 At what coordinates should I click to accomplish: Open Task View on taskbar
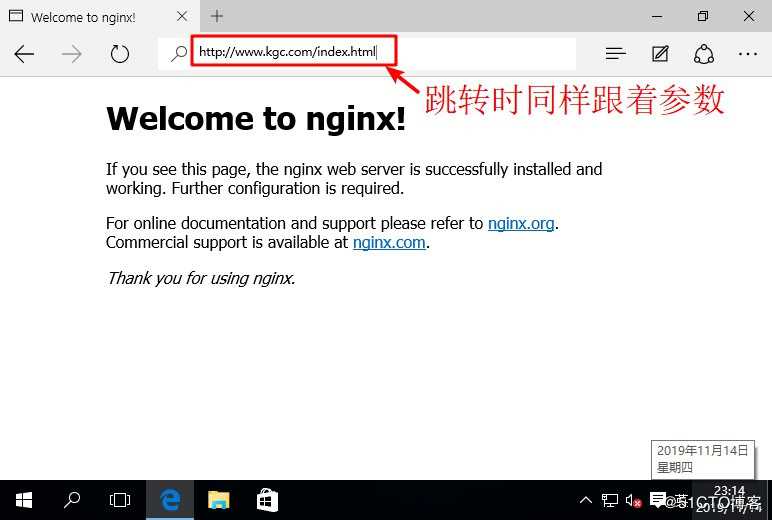coord(120,500)
